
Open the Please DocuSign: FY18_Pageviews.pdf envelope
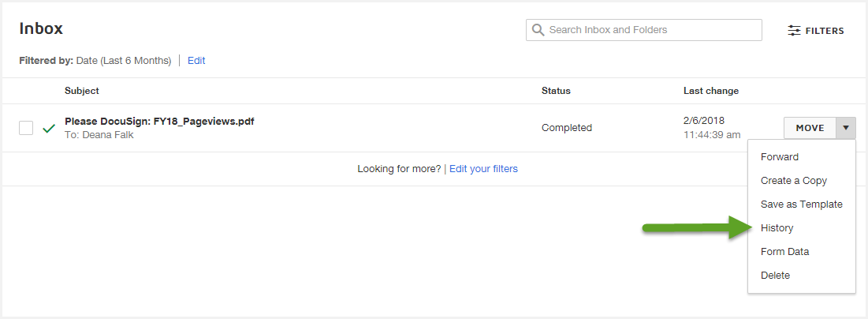click(x=159, y=122)
